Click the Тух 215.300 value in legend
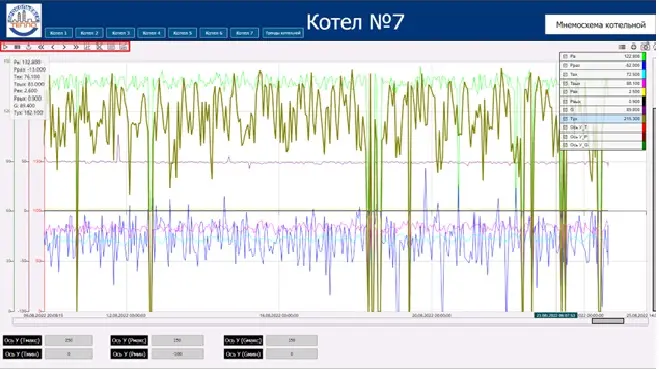The width and height of the screenshot is (660, 371). point(632,119)
